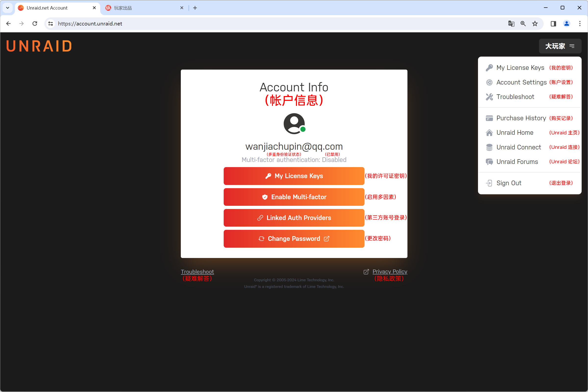The image size is (588, 392).
Task: Click Enable Multi-factor button
Action: (294, 197)
